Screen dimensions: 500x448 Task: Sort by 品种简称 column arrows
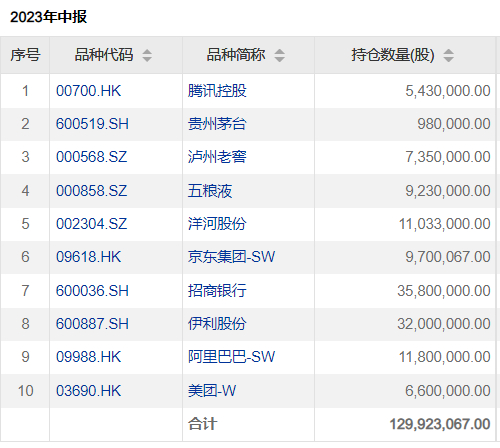[x=280, y=55]
